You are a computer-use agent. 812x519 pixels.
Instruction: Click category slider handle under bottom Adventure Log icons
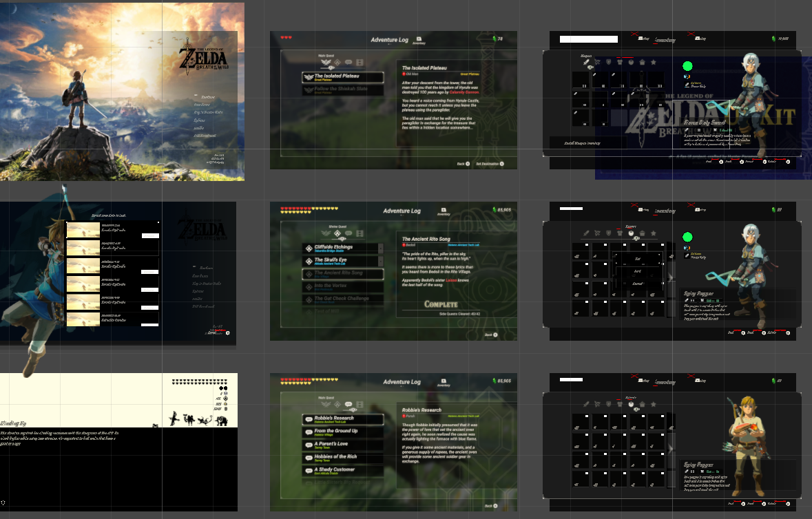(x=353, y=410)
